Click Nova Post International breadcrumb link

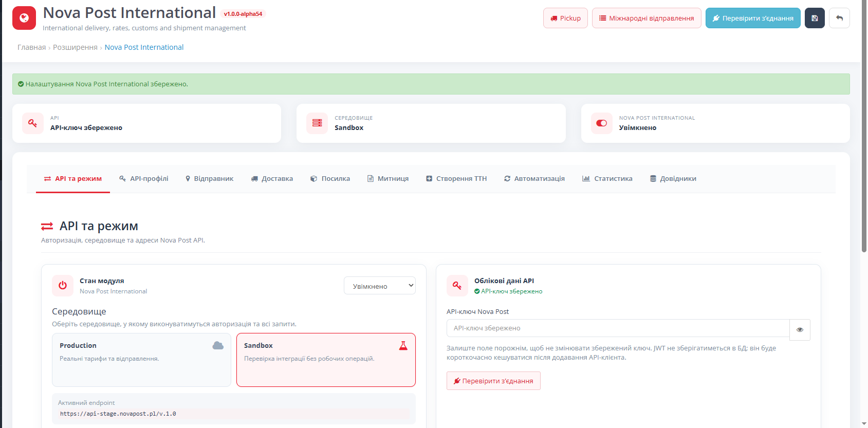144,47
